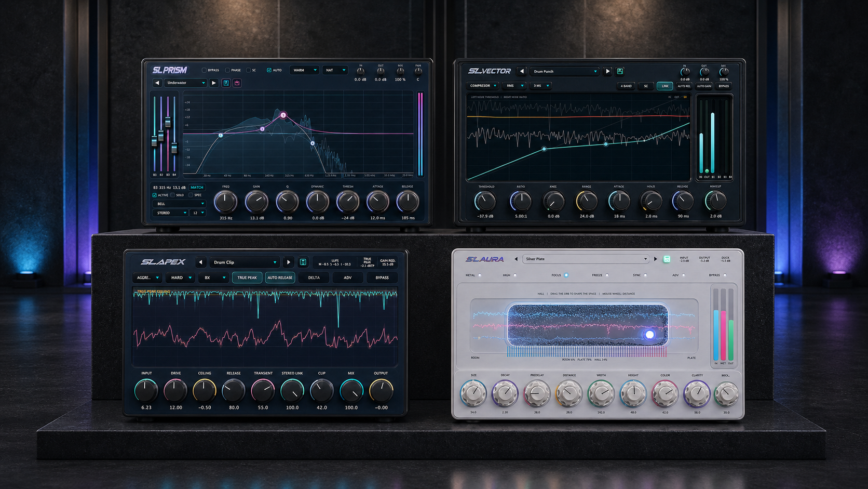Enable the SPEC checkbox in SL Prism
Viewport: 868px width, 489px height.
pyautogui.click(x=191, y=195)
